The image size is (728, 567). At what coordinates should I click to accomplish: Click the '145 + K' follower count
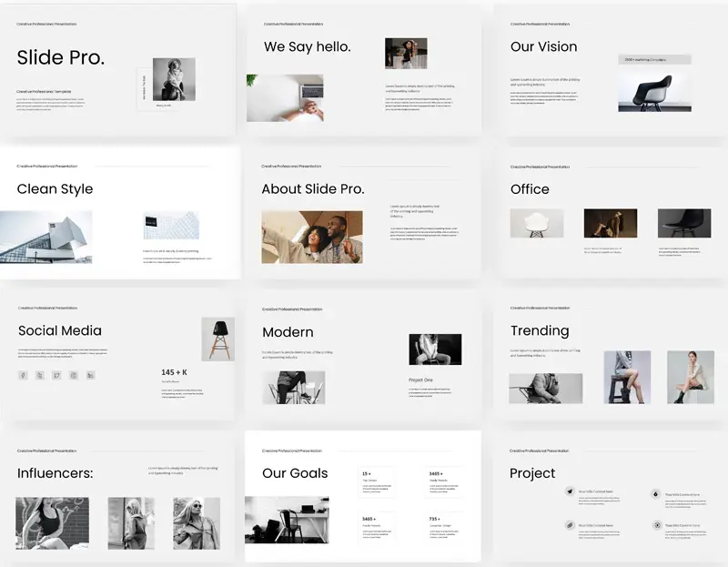click(x=174, y=372)
